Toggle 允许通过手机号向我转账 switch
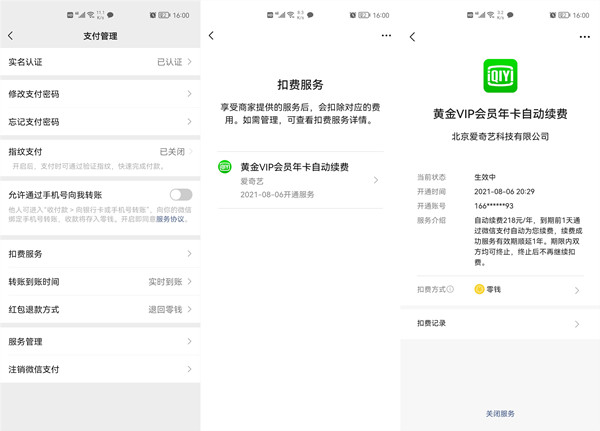Image resolution: width=600 pixels, height=431 pixels. coord(180,195)
